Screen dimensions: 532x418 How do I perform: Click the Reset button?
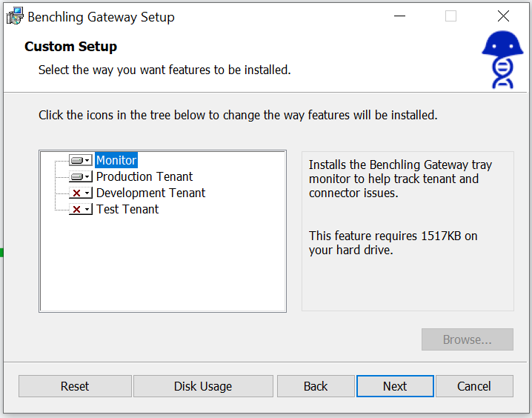[x=75, y=386]
